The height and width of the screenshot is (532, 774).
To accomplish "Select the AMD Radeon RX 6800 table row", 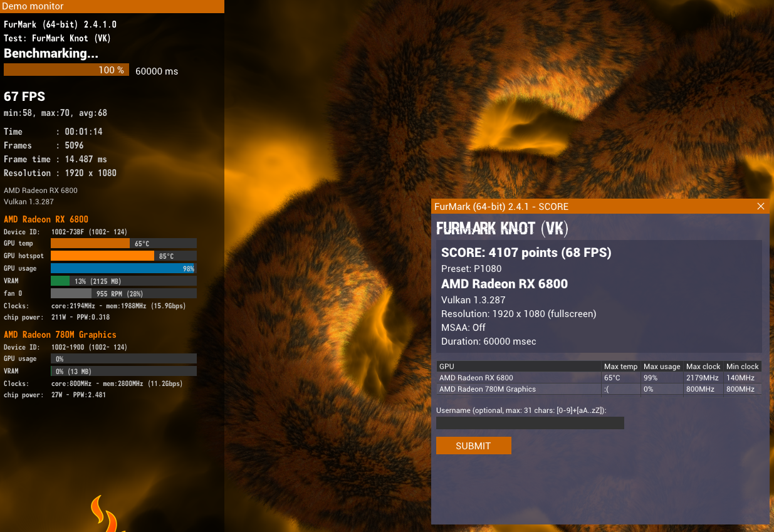I will tap(599, 378).
